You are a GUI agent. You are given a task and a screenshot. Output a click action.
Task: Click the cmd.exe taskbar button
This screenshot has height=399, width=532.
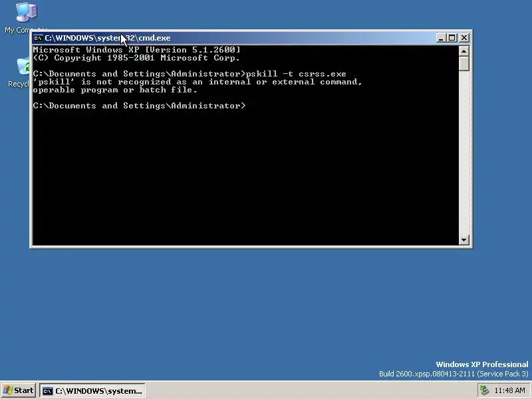coord(92,391)
